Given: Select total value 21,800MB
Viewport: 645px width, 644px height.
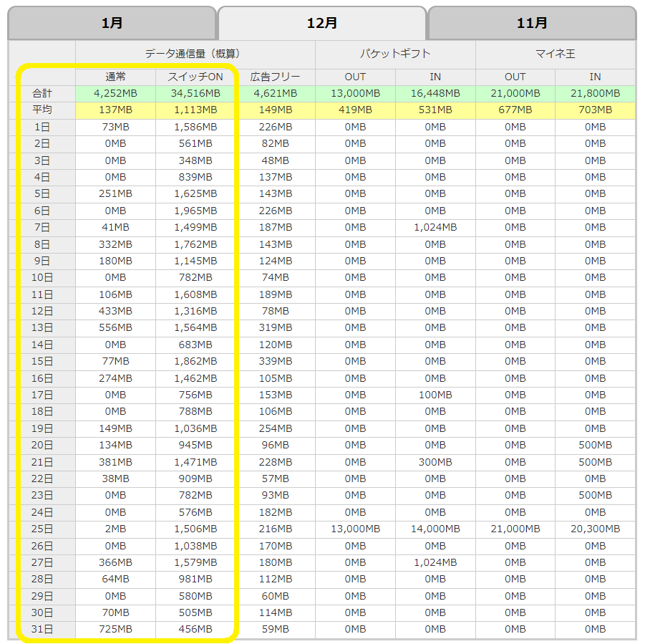Looking at the screenshot, I should point(595,93).
